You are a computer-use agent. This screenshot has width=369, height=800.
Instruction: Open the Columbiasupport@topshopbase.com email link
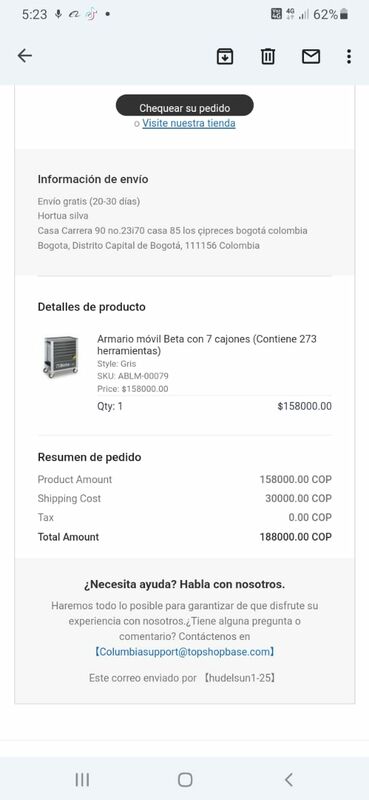[185, 652]
